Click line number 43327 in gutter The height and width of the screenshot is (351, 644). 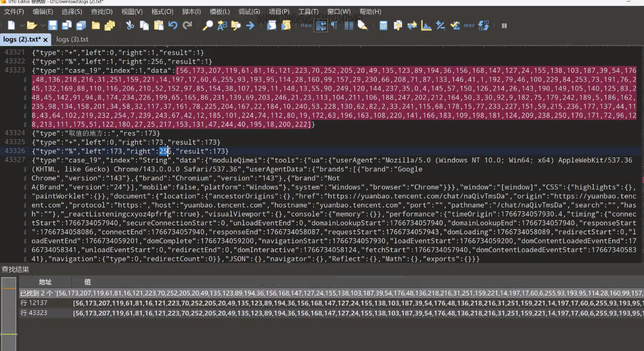pos(14,160)
